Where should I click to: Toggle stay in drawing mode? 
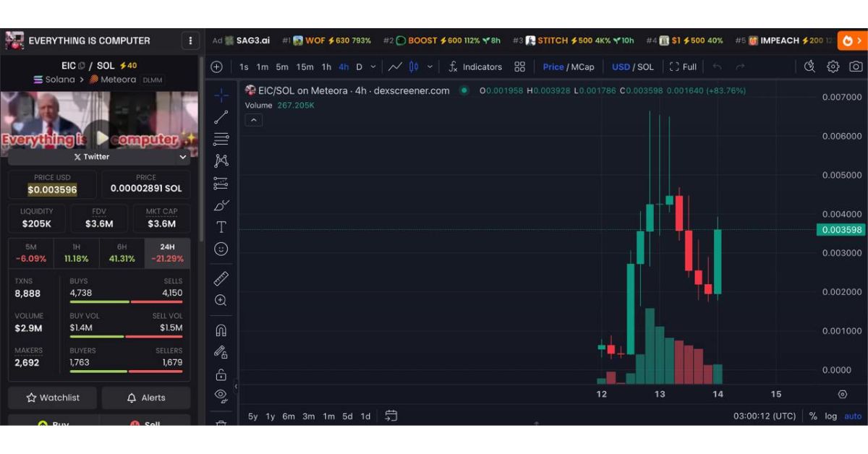click(x=221, y=352)
